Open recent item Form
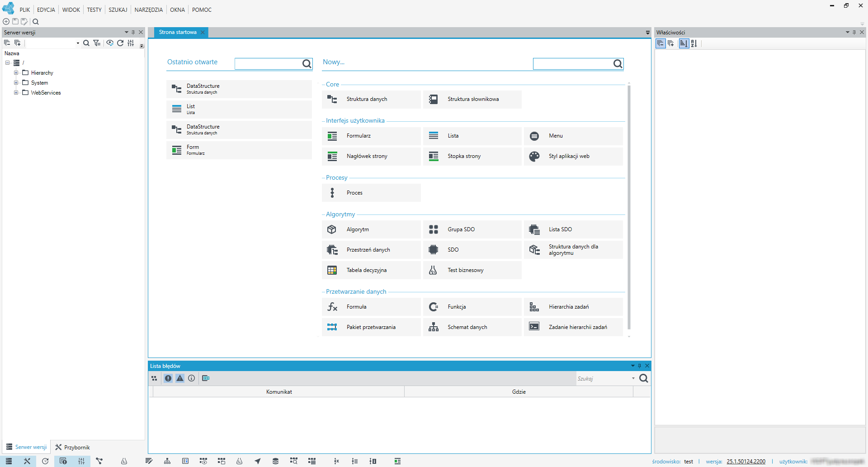 click(239, 150)
